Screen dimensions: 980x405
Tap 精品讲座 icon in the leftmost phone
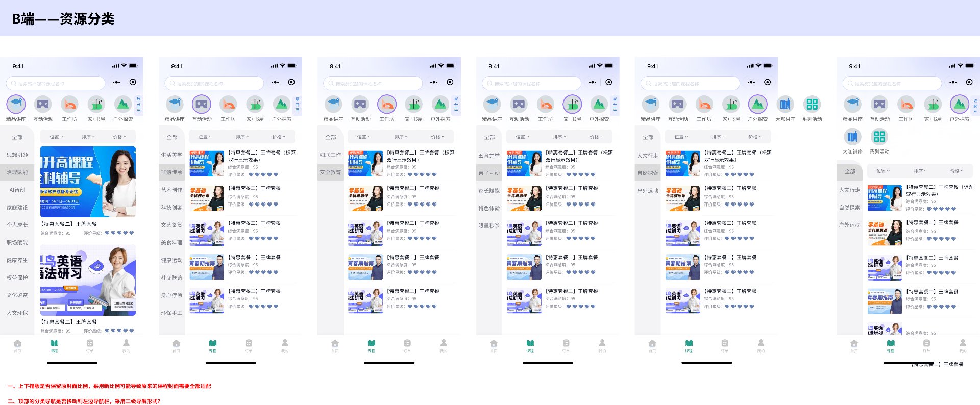tap(16, 105)
